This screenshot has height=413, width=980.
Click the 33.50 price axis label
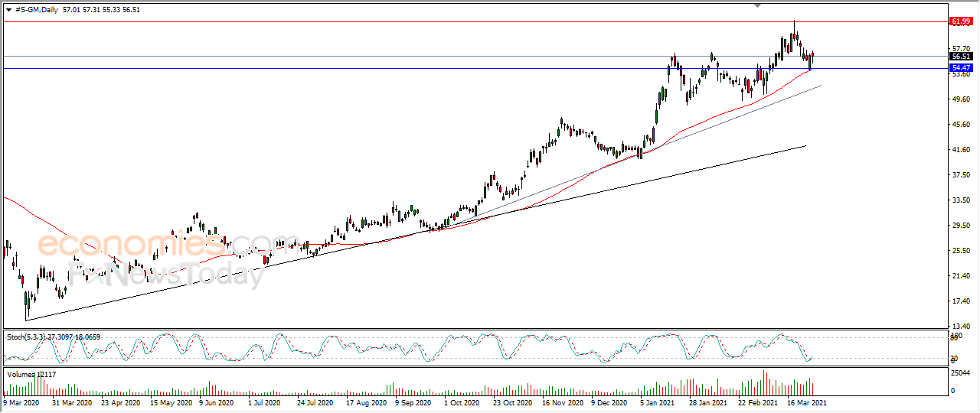tap(960, 200)
